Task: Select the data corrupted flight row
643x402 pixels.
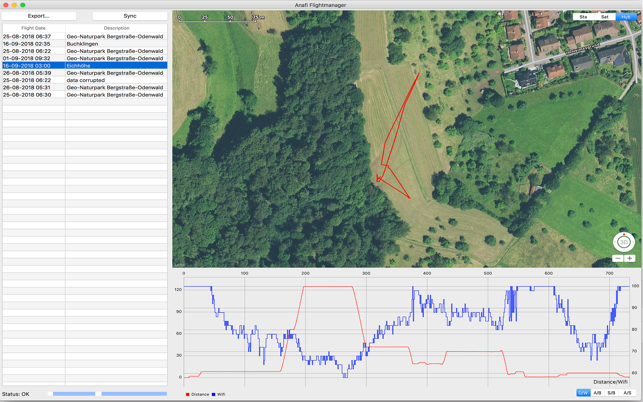Action: (85, 80)
